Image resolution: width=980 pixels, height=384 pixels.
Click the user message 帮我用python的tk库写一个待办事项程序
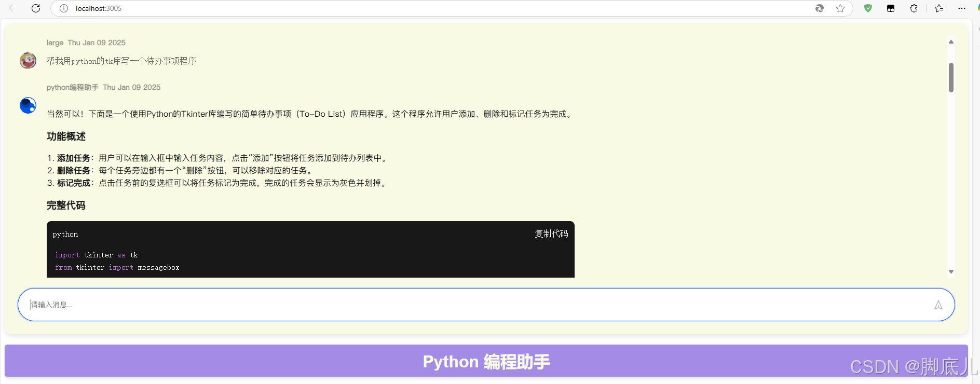coord(121,61)
